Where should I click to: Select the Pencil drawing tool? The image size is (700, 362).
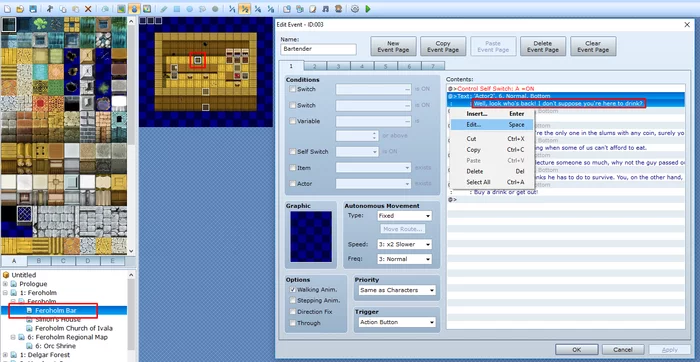[164, 8]
